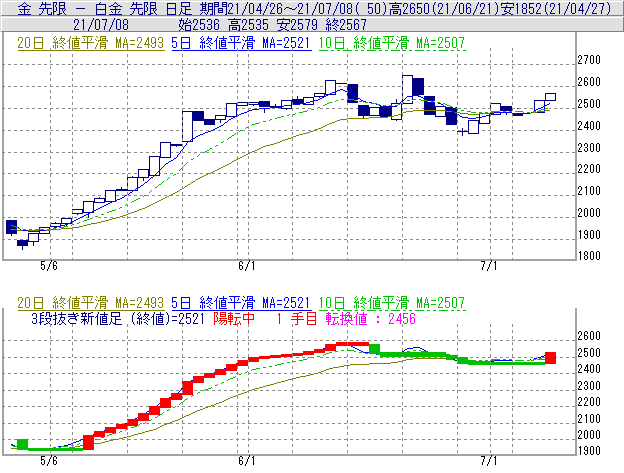
Task: Click the 5/6 date label under lower chart
Action: pyautogui.click(x=49, y=461)
